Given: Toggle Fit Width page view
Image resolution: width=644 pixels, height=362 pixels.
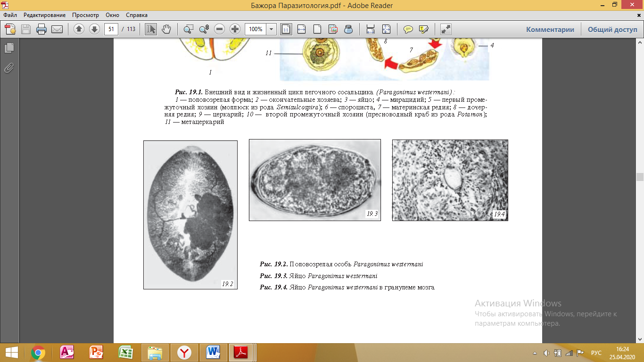Looking at the screenshot, I should tap(301, 29).
